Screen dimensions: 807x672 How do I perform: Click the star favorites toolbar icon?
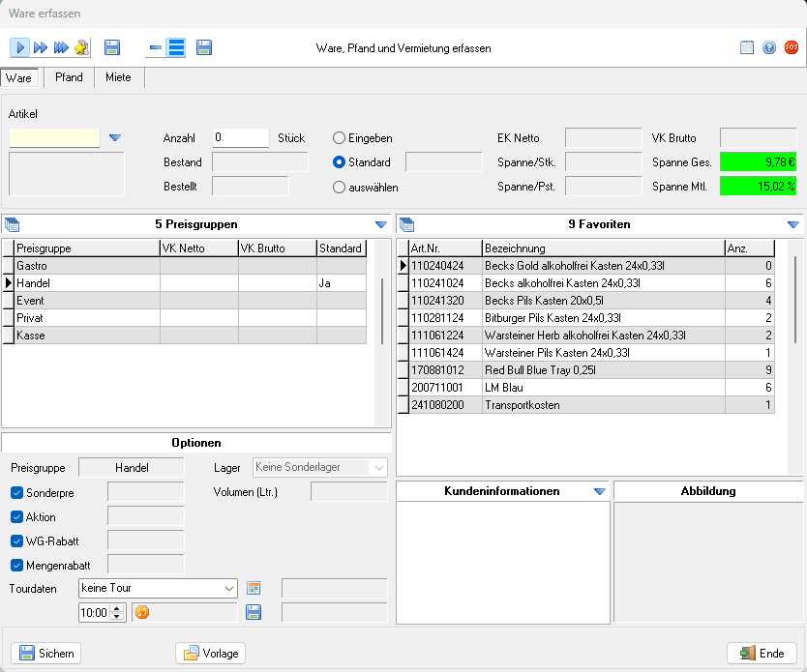point(81,47)
